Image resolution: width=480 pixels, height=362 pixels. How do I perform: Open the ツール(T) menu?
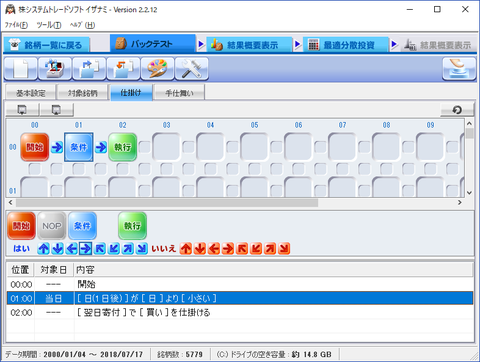49,25
